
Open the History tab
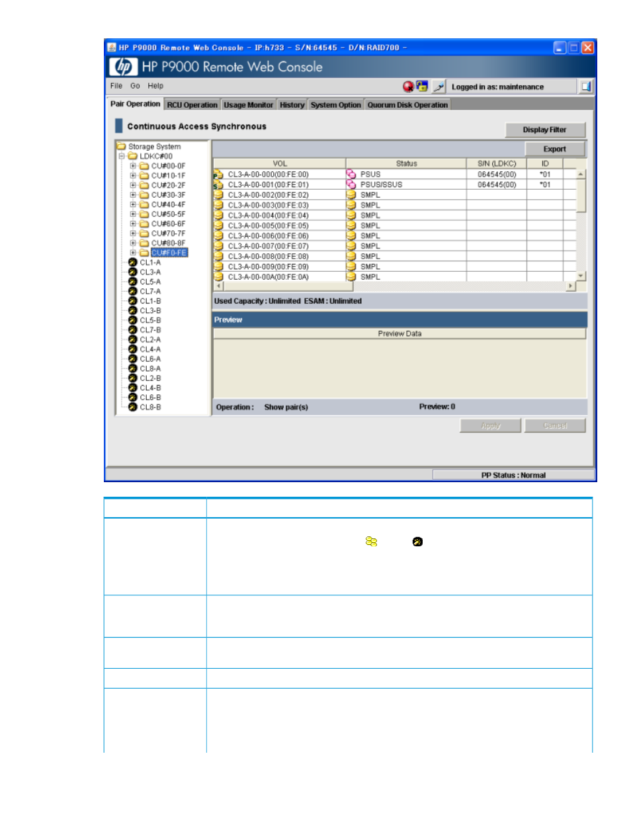pyautogui.click(x=292, y=105)
